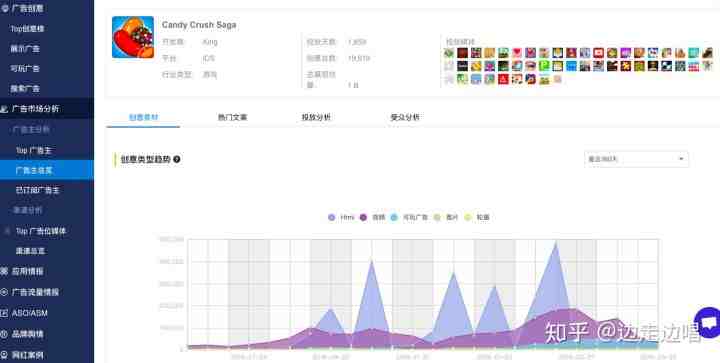This screenshot has width=720, height=363.
Task: Toggle the 可玩广告 series in chart legend
Action: (409, 217)
